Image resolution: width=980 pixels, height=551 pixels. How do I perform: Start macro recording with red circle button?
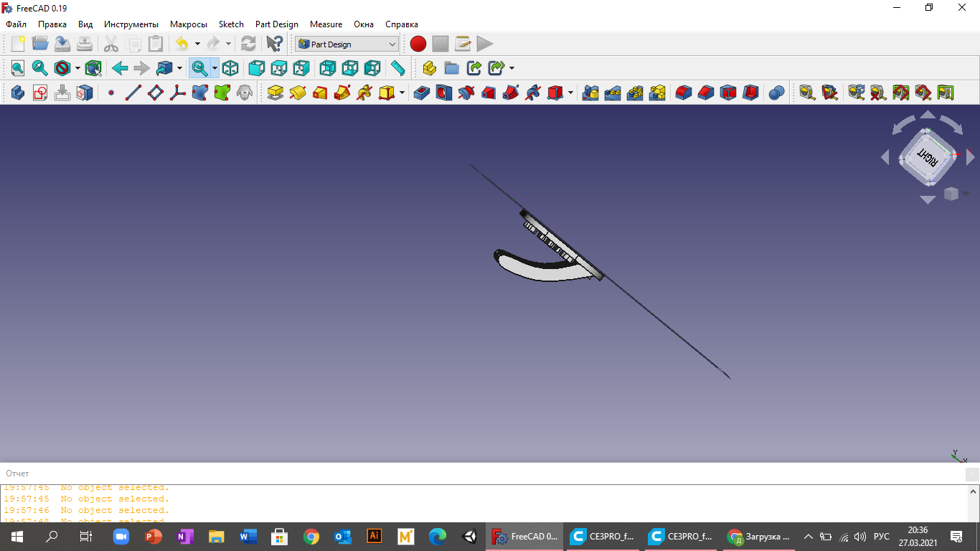coord(418,44)
